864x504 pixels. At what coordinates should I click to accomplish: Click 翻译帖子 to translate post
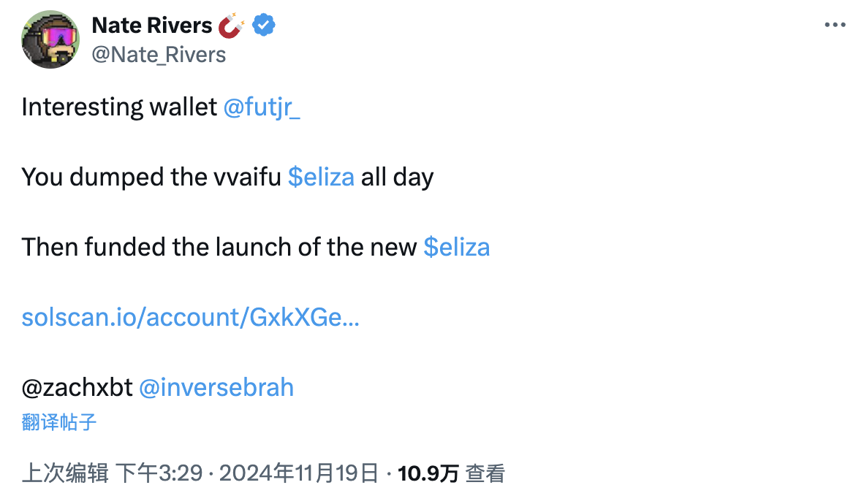click(59, 422)
